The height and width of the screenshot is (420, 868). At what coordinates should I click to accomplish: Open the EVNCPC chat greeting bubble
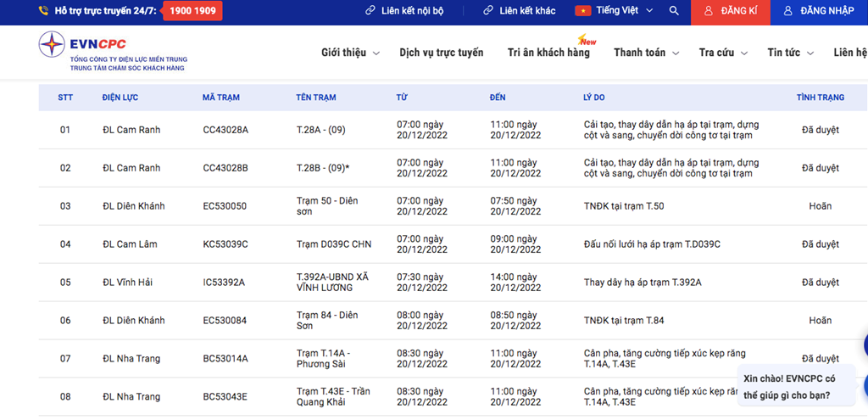click(x=787, y=387)
